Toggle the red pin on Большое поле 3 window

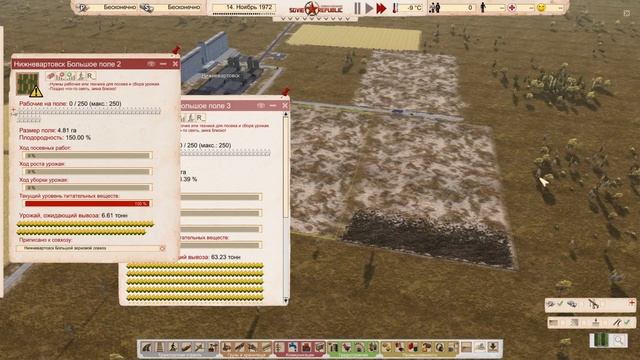pos(286,92)
